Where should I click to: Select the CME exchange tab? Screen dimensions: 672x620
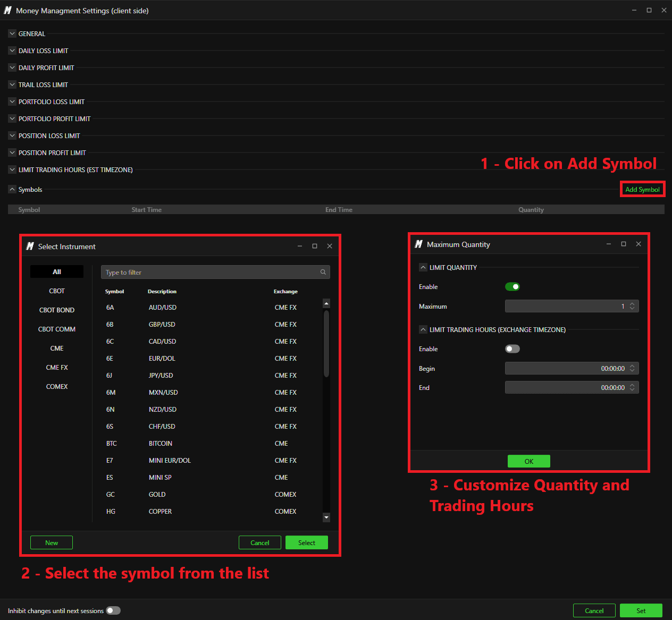[57, 348]
